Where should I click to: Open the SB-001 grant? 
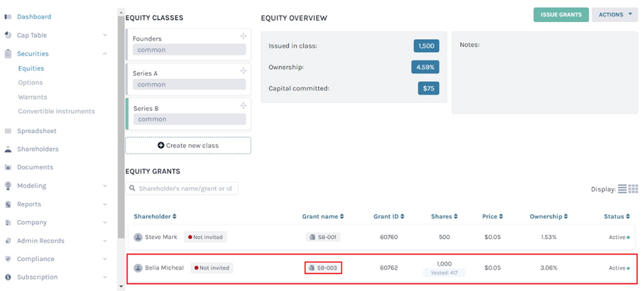click(323, 237)
